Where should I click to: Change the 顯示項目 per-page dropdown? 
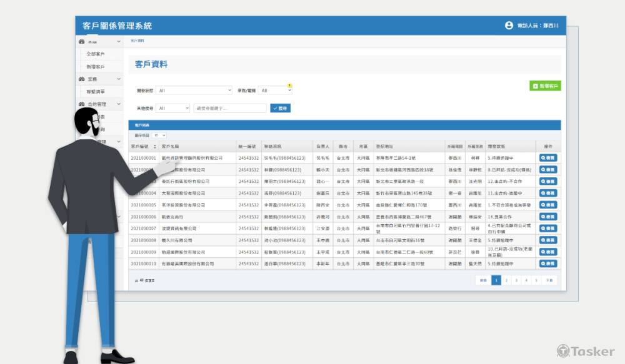[x=157, y=135]
